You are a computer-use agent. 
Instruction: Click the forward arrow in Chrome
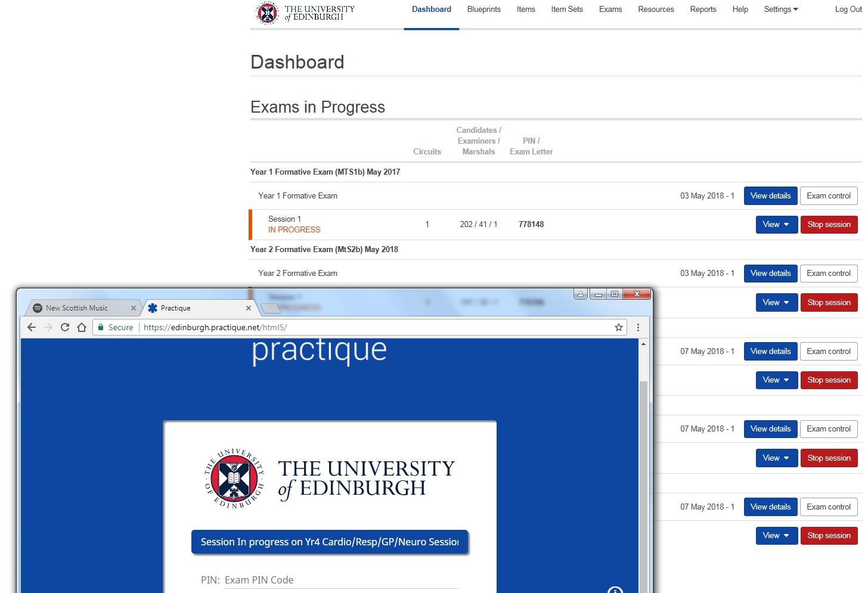(x=48, y=327)
